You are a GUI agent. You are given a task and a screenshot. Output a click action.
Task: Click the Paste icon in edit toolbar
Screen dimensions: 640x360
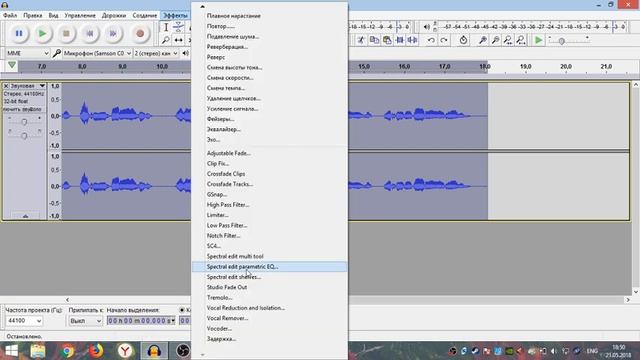tap(387, 40)
